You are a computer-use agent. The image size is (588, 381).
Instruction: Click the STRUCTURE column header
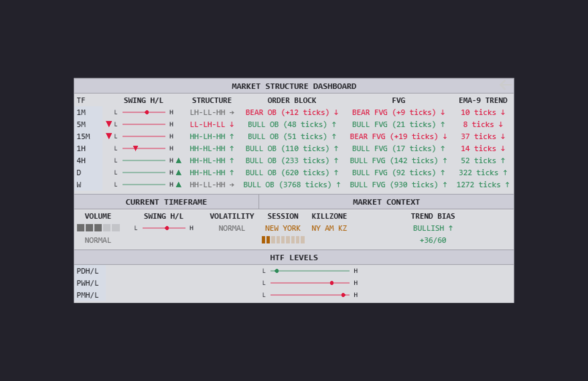(x=212, y=100)
